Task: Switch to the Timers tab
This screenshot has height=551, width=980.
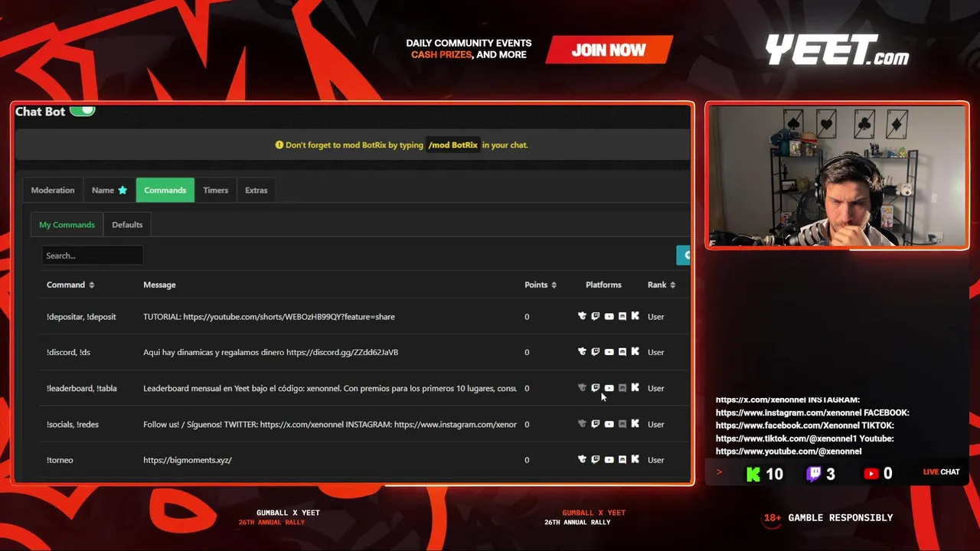Action: (x=216, y=190)
